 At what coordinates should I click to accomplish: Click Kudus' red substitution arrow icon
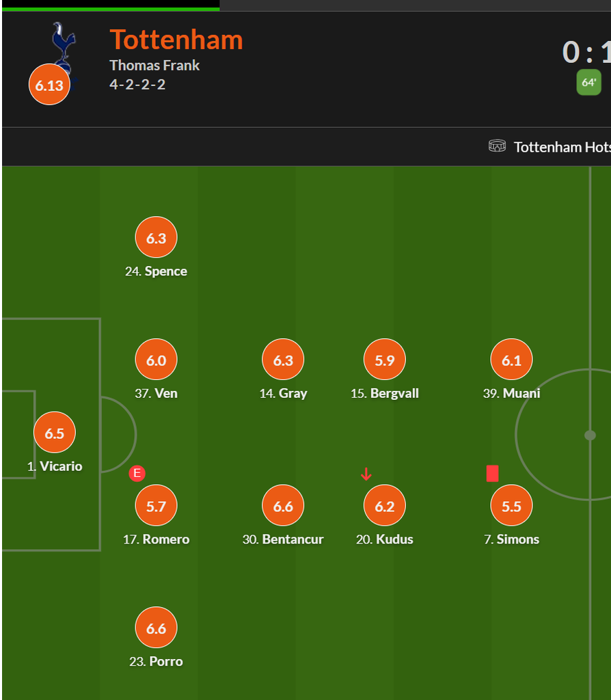[366, 473]
